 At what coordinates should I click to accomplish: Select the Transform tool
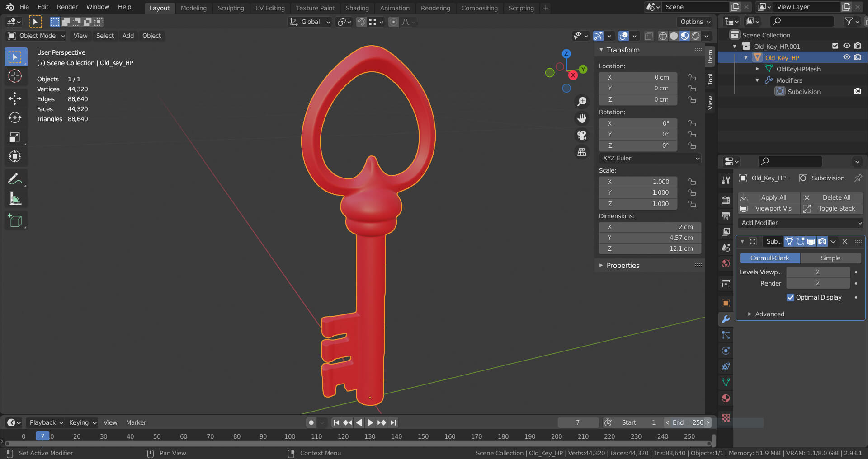(15, 156)
